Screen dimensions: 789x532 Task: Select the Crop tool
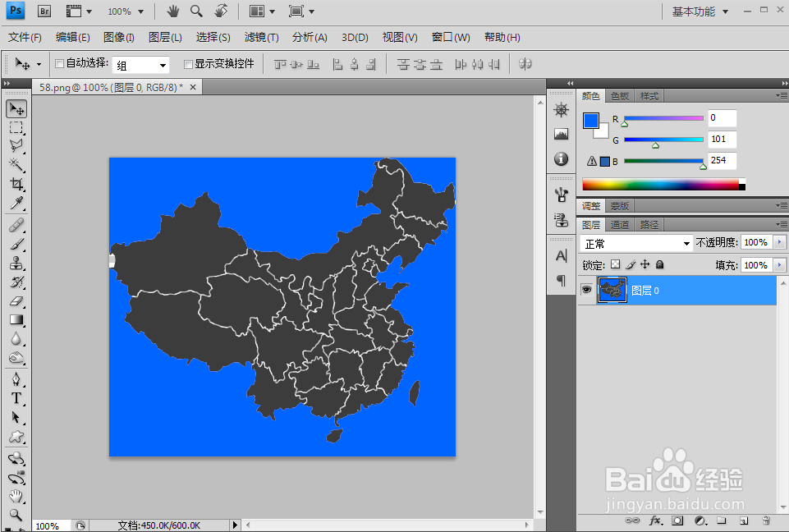(16, 181)
